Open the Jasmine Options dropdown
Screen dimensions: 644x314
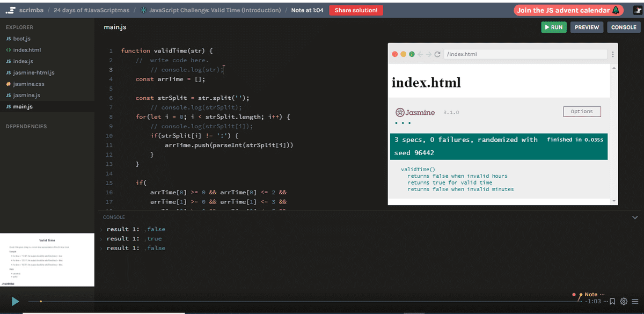pyautogui.click(x=582, y=112)
